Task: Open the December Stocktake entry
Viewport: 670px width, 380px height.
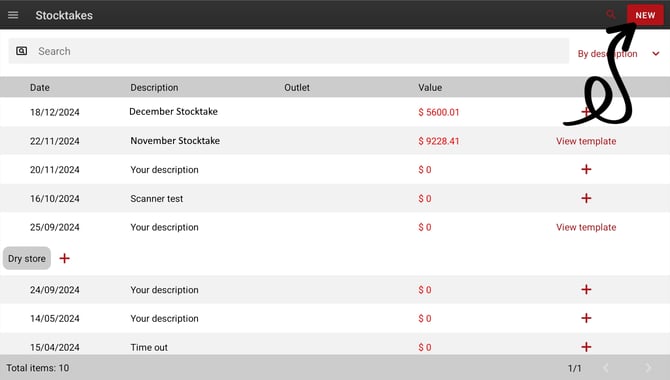Action: (173, 112)
